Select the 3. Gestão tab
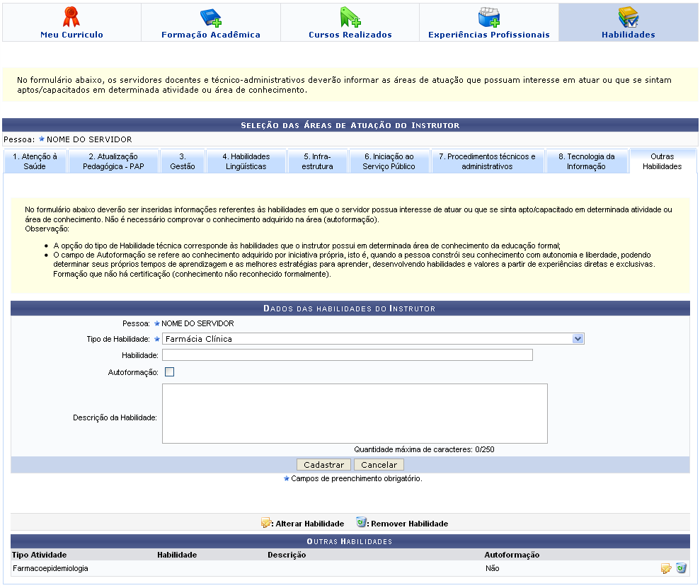 pyautogui.click(x=183, y=161)
